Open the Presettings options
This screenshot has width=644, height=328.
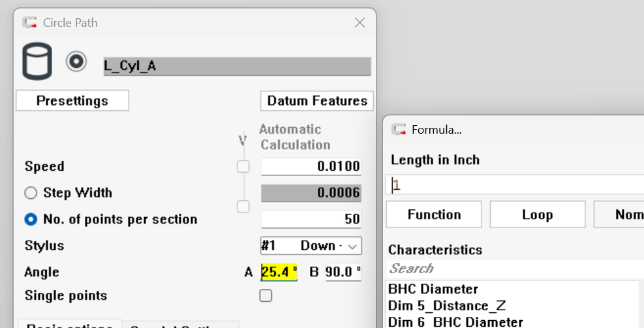pos(72,100)
